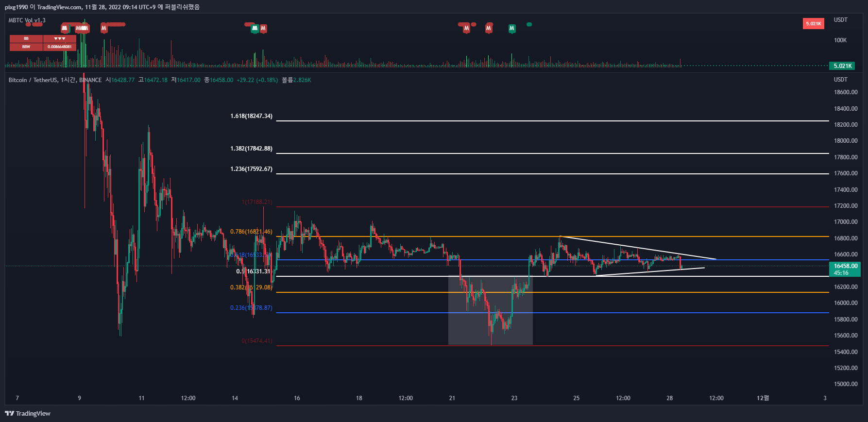Click the three-triangle cell in the BB table
The height and width of the screenshot is (422, 868).
60,38
